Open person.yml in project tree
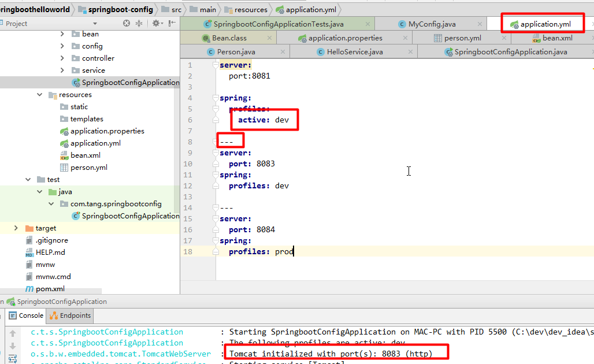This screenshot has width=594, height=364. pos(84,168)
